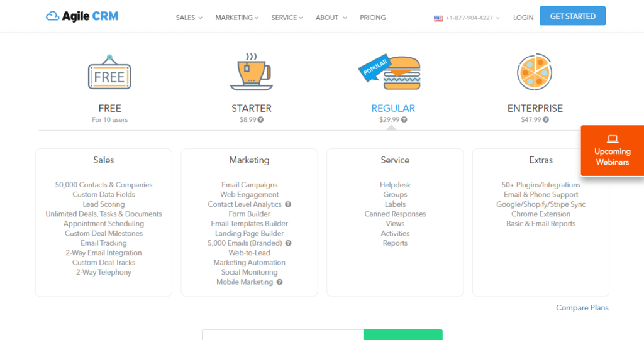
Task: Click help icon beside Mobile Marketing
Action: point(280,282)
